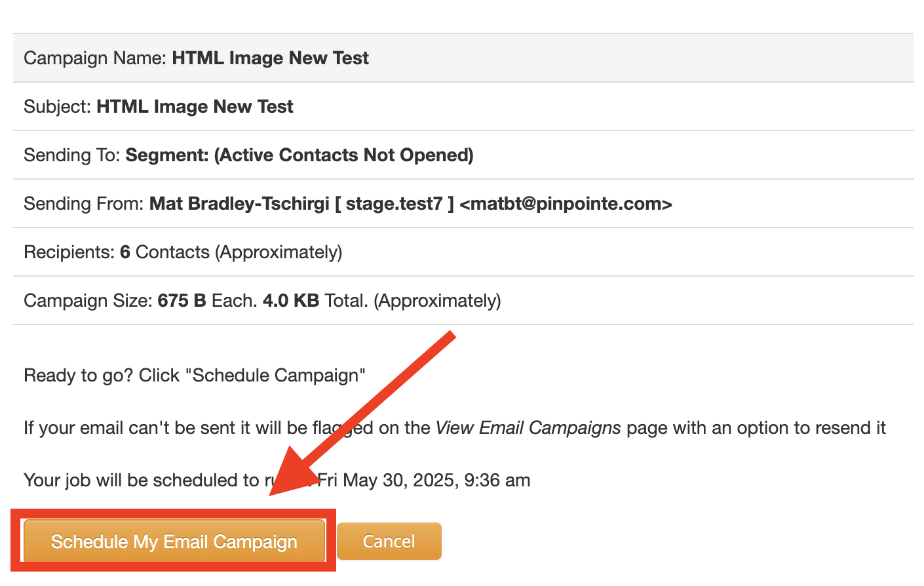
Task: Click the bold subject value HTML Image New Test
Action: (195, 107)
